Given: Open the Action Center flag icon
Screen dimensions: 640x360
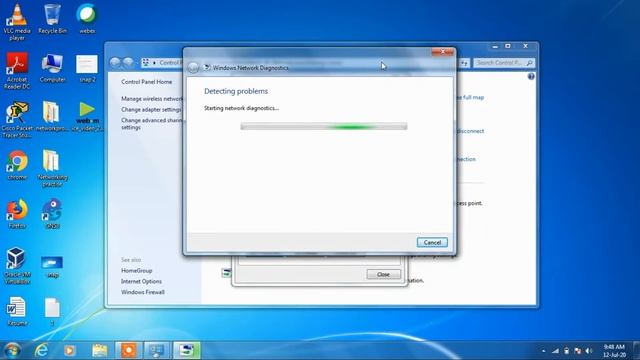Looking at the screenshot, I should pos(578,351).
